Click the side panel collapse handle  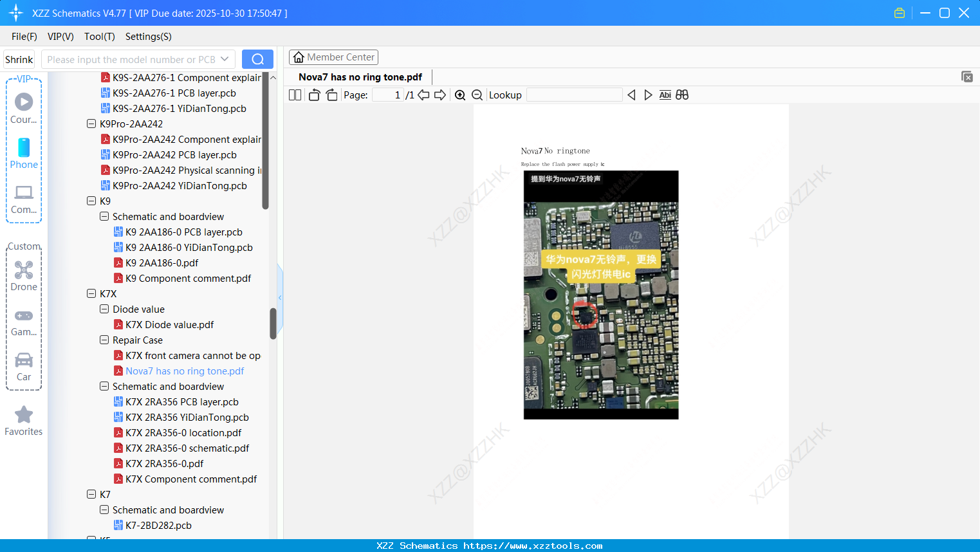280,297
